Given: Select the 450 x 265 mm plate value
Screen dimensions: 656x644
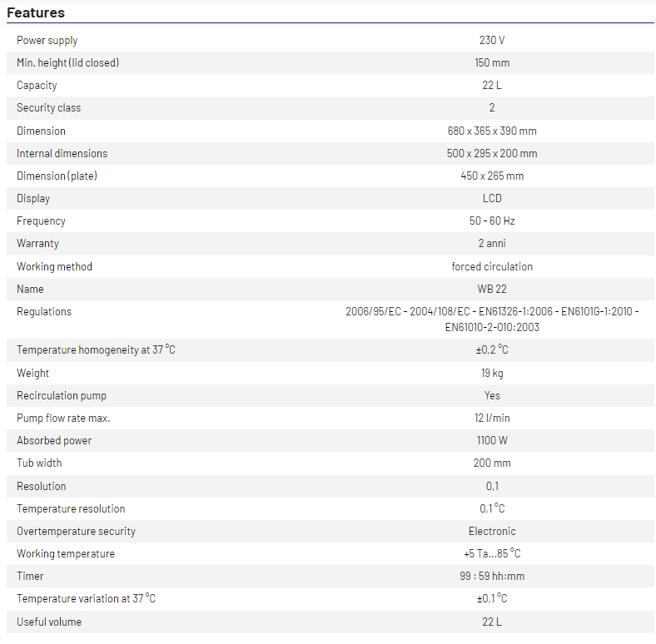Looking at the screenshot, I should (x=492, y=176).
